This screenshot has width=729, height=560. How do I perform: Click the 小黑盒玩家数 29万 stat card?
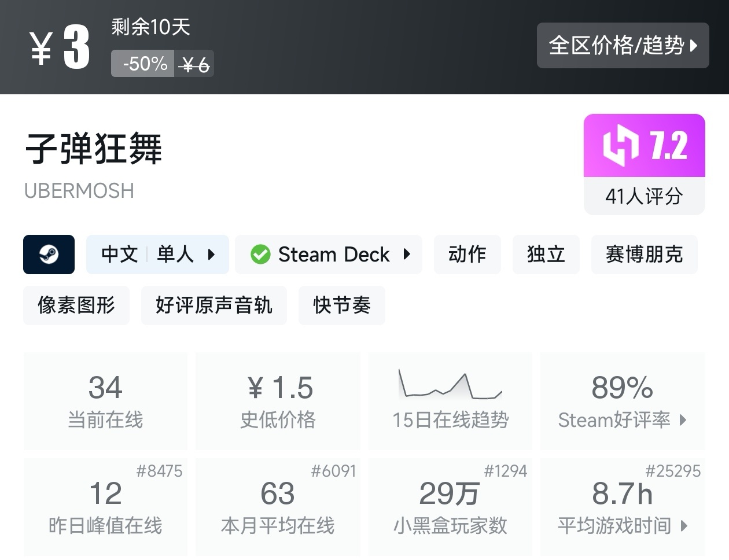[x=450, y=507]
